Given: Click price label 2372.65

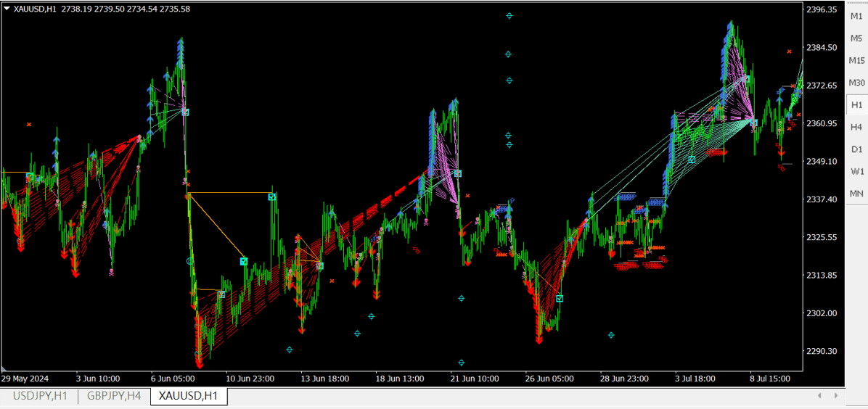Looking at the screenshot, I should (821, 86).
